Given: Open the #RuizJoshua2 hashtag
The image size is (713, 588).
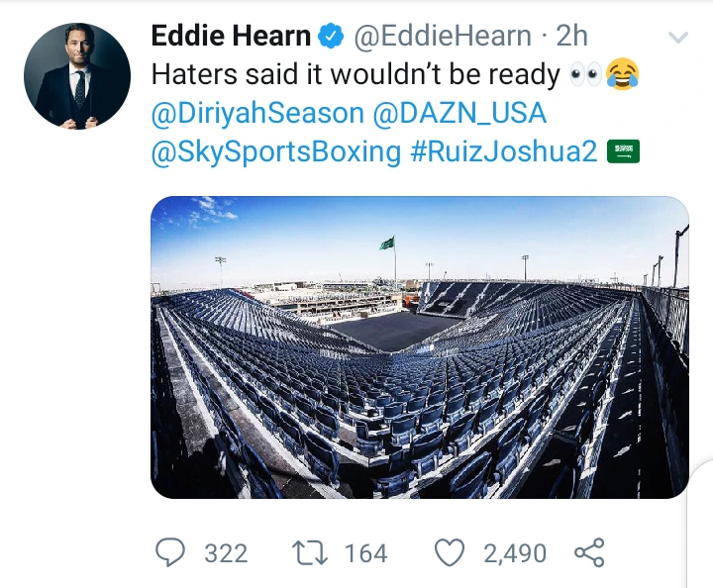Looking at the screenshot, I should pyautogui.click(x=503, y=151).
